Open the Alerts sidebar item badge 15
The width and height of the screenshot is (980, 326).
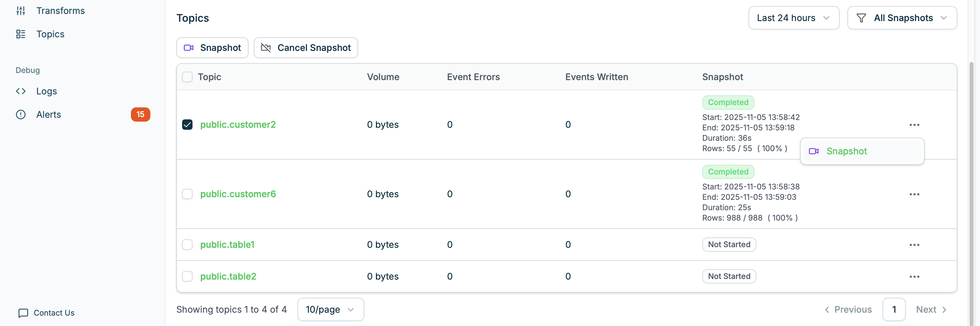140,115
